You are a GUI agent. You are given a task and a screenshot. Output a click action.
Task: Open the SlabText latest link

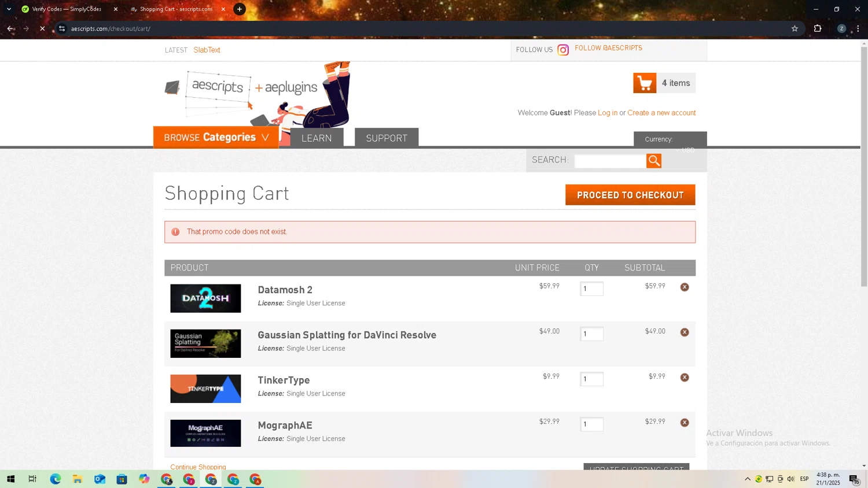(207, 50)
